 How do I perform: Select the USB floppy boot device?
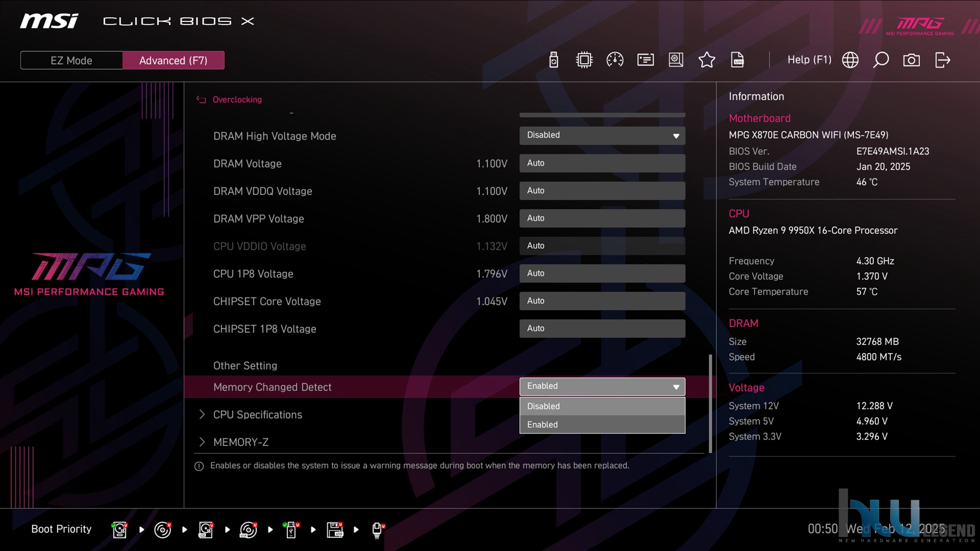[x=335, y=529]
